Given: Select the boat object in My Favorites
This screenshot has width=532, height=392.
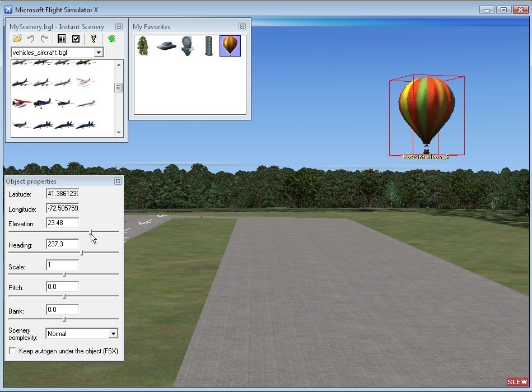Looking at the screenshot, I should pyautogui.click(x=166, y=46).
